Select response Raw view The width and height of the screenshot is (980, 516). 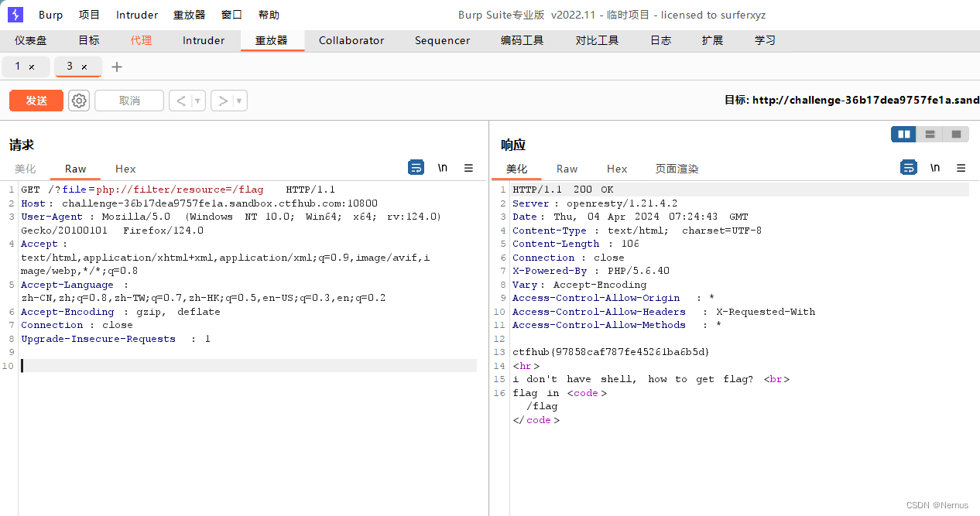coord(567,169)
